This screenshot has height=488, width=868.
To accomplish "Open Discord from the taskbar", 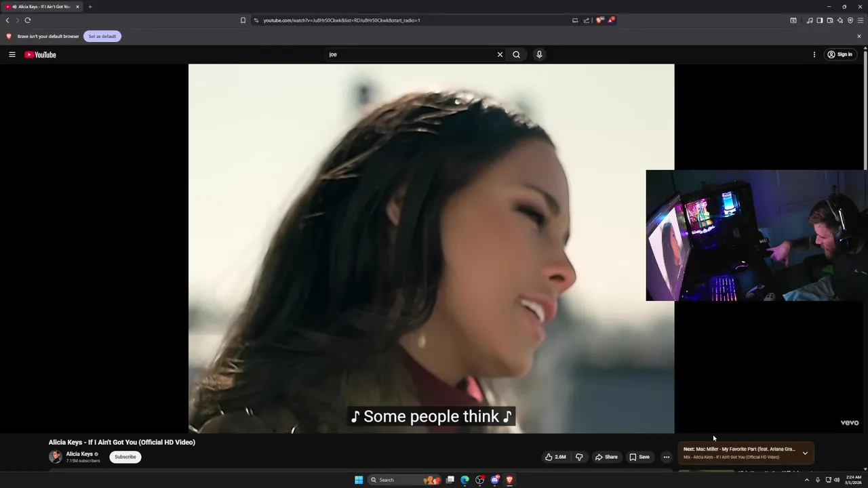I will pos(495,480).
